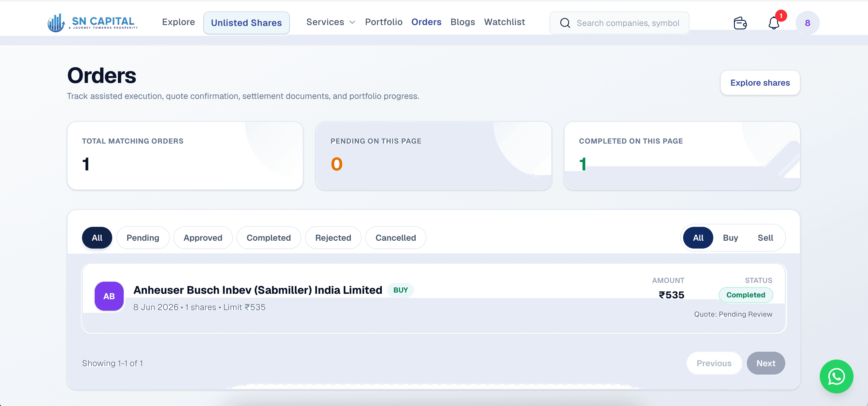The height and width of the screenshot is (406, 868).
Task: Click the Next page button
Action: click(765, 363)
